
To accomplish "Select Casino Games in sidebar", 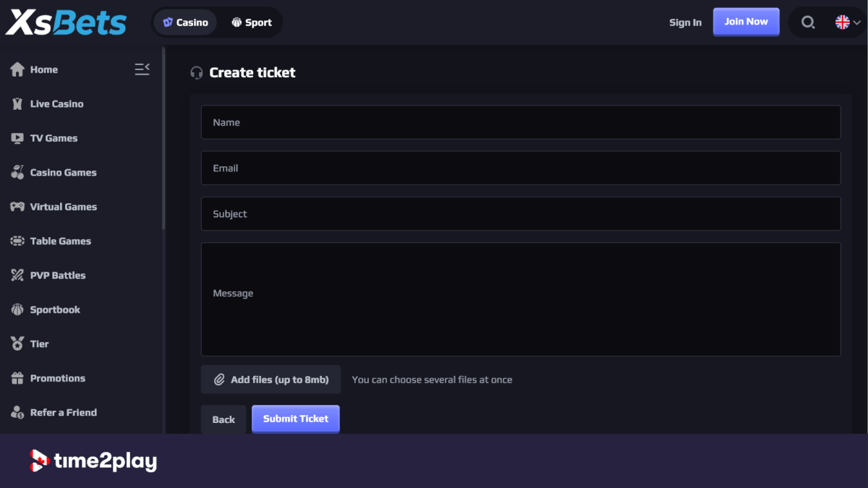I will [x=63, y=172].
